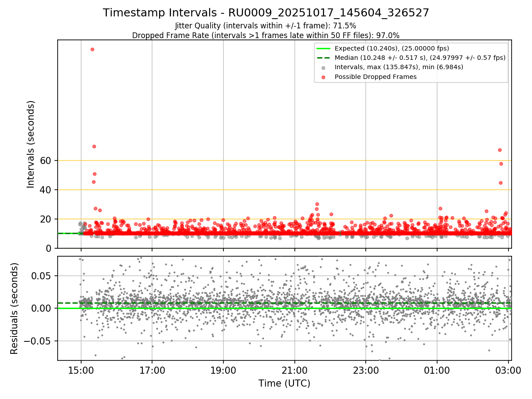Click the 'Intervals (seconds)' y-axis label
532x399 pixels.
click(31, 144)
